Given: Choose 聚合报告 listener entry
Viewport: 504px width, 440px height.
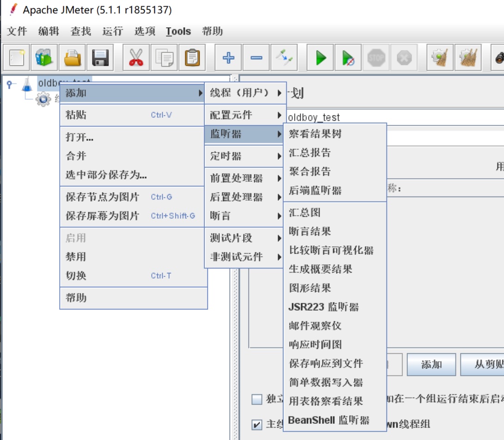Looking at the screenshot, I should pos(310,171).
